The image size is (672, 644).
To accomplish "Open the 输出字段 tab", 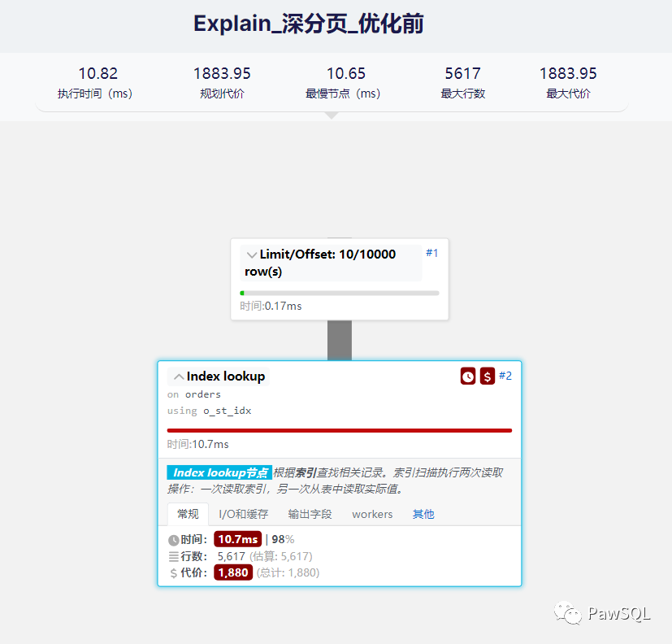I will tap(310, 514).
